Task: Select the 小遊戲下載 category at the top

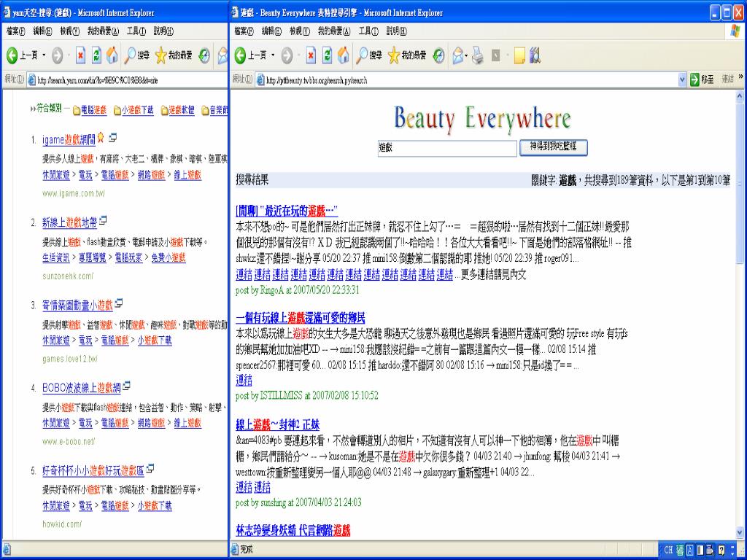Action: (x=133, y=110)
